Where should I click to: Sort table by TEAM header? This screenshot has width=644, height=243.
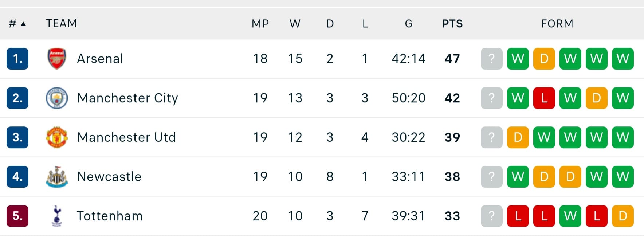[62, 23]
